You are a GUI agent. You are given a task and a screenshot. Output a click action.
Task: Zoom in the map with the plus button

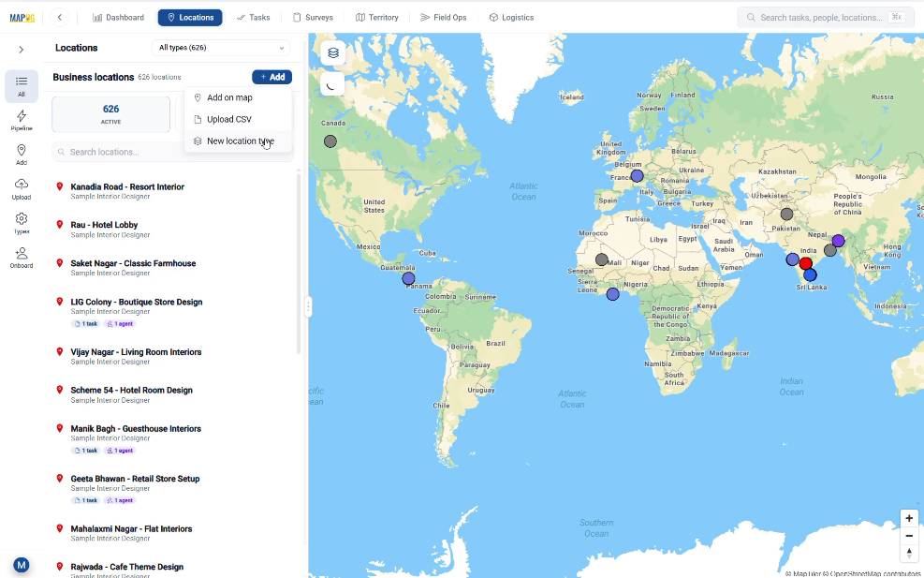[x=909, y=518]
